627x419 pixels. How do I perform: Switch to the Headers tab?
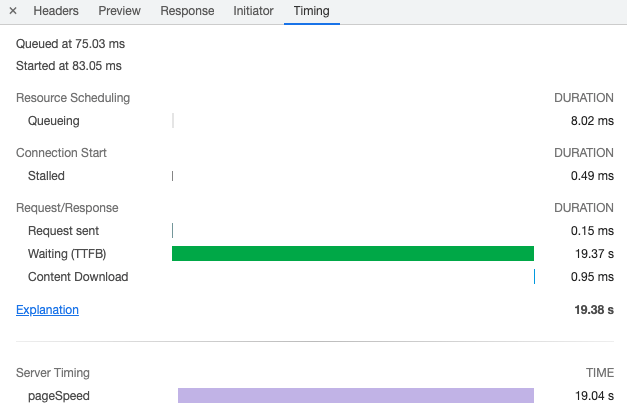coord(56,11)
